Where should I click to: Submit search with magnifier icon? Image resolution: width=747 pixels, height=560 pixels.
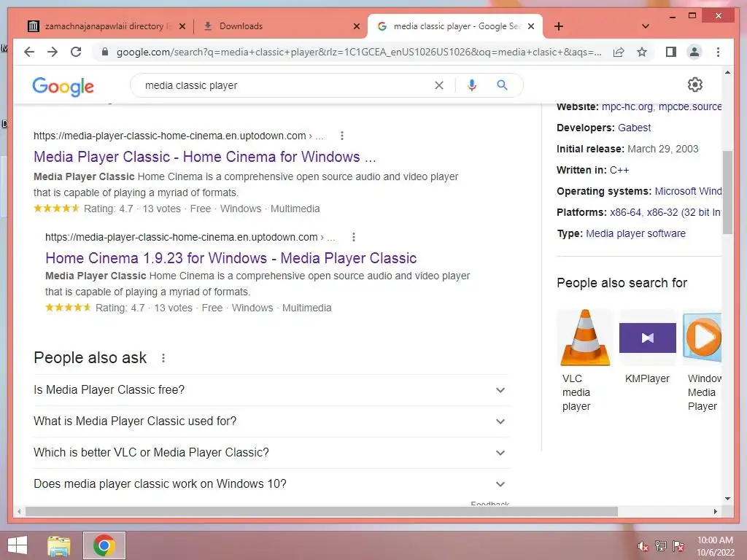point(502,85)
